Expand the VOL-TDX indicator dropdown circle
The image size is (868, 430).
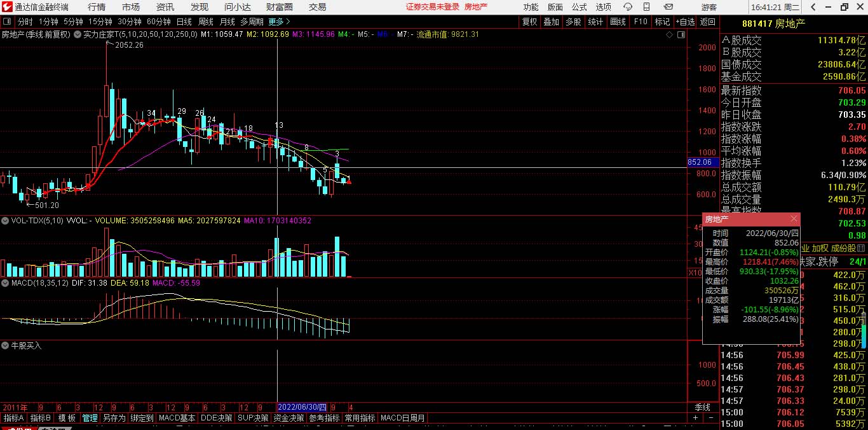tap(5, 221)
